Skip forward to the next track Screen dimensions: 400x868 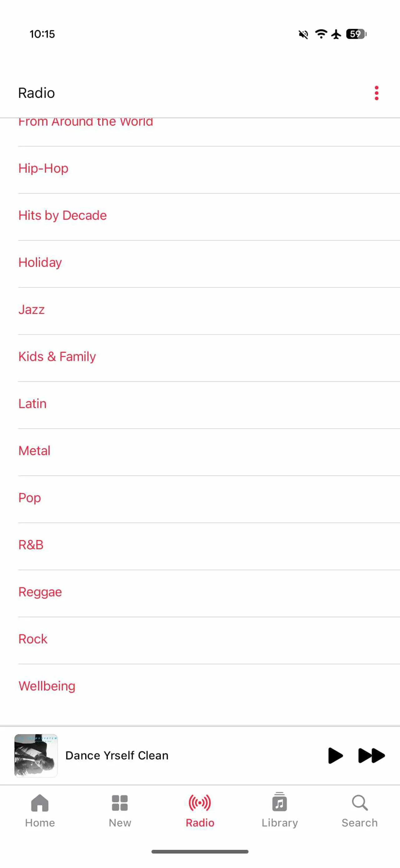click(x=371, y=755)
